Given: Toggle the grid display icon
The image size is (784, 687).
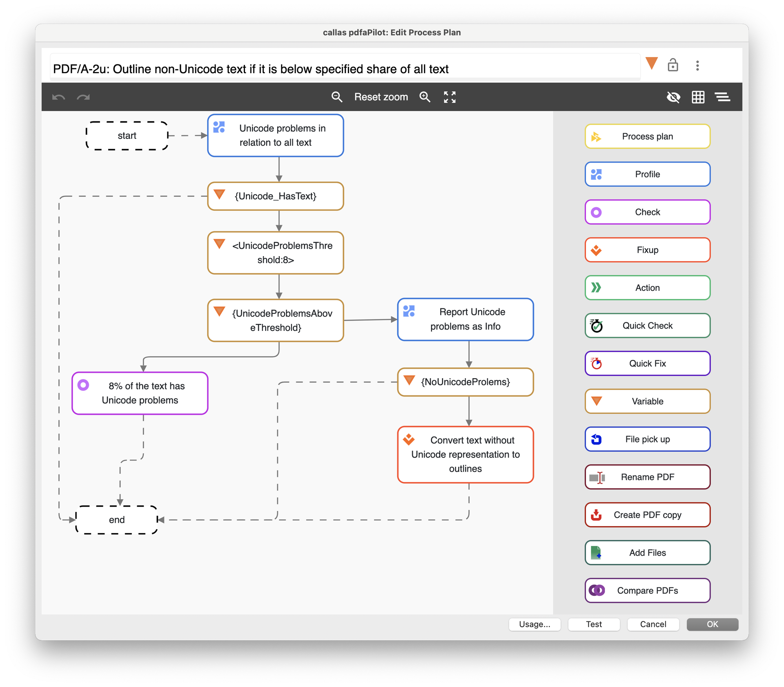Looking at the screenshot, I should (698, 97).
